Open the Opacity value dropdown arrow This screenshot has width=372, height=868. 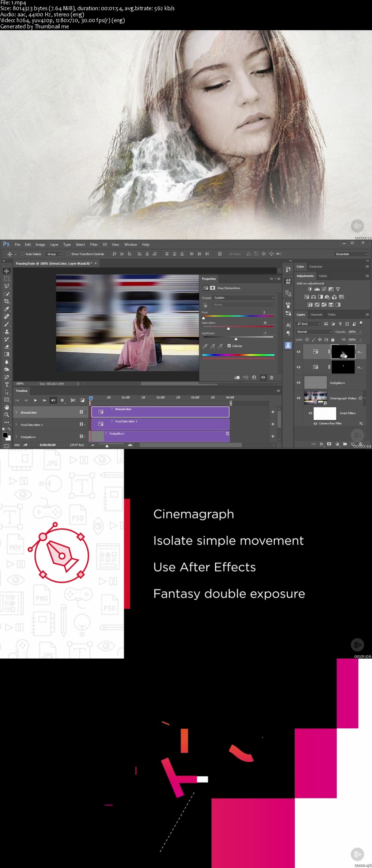[360, 332]
